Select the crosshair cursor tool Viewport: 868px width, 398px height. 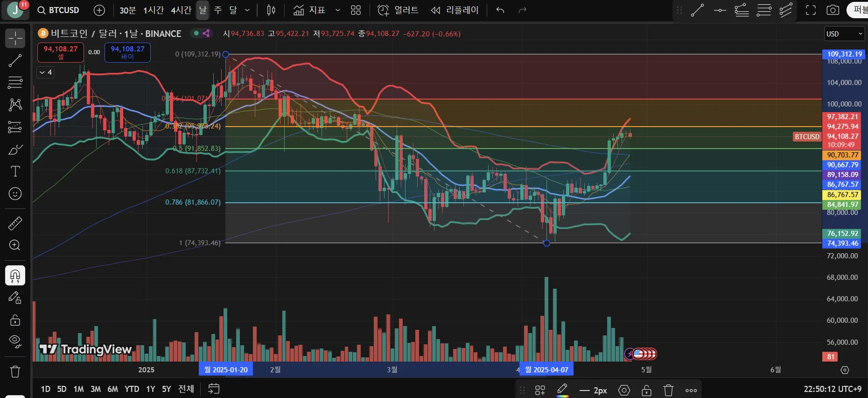pos(15,38)
